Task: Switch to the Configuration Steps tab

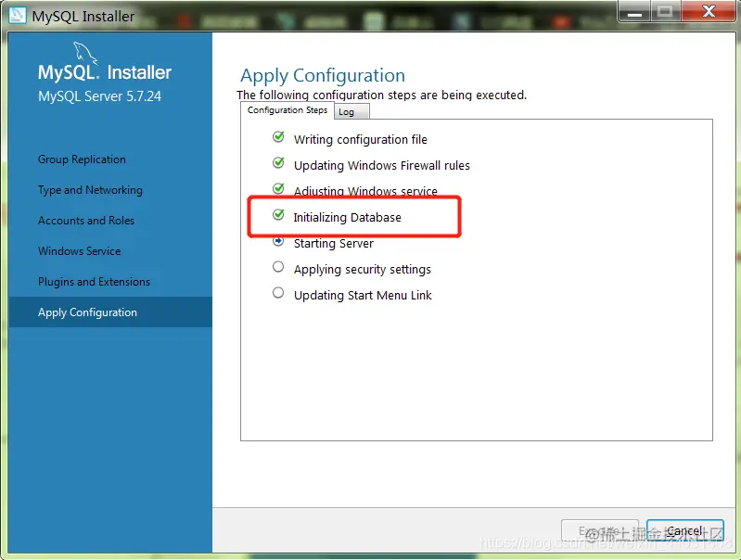Action: (x=287, y=110)
